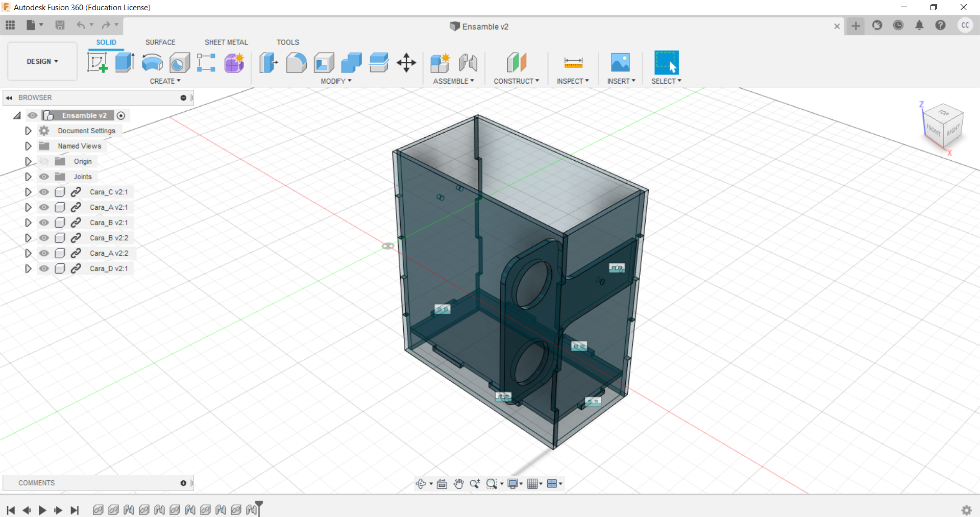
Task: Click the Extrude tool icon
Action: pyautogui.click(x=125, y=63)
